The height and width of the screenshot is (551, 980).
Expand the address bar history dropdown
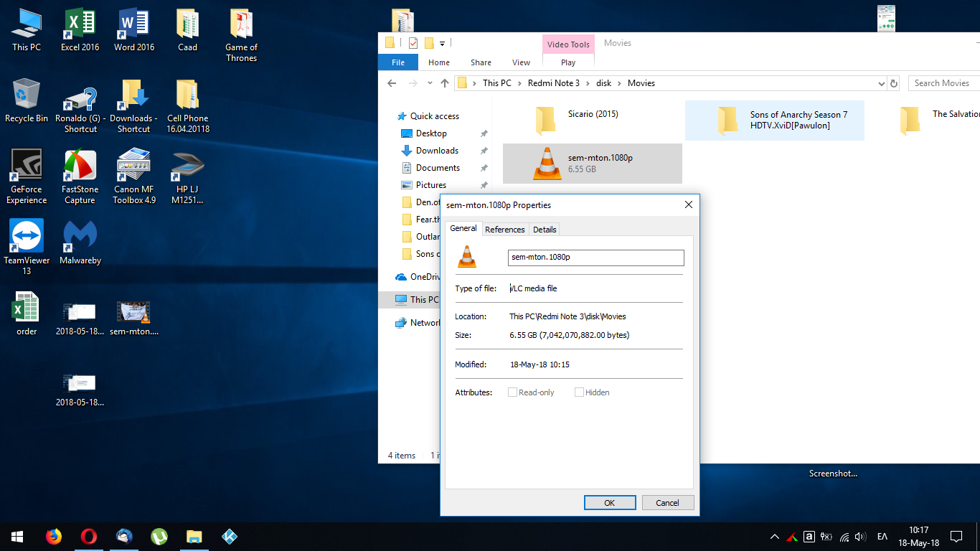click(x=882, y=83)
